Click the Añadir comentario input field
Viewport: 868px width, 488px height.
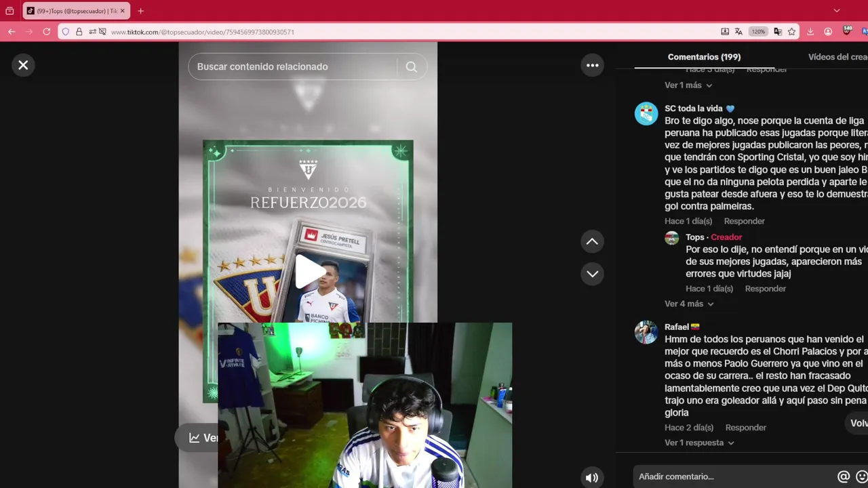tap(732, 476)
